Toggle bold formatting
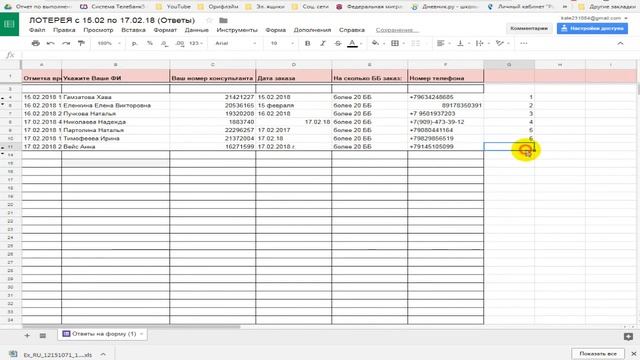The height and width of the screenshot is (360, 640). 308,43
